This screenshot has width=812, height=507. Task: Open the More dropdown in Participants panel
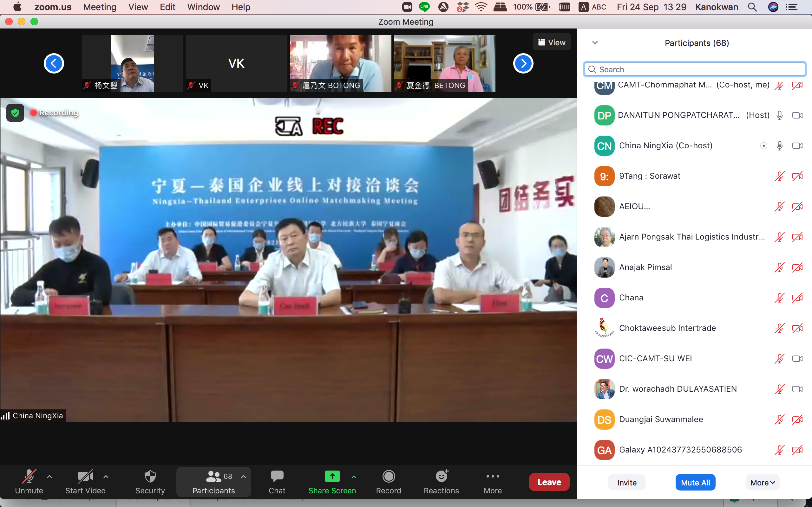pyautogui.click(x=762, y=483)
